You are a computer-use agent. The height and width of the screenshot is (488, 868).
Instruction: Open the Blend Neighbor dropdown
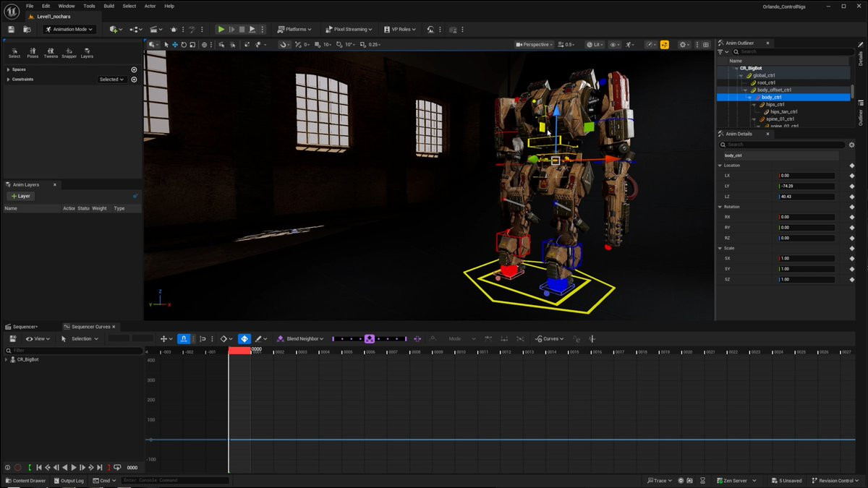[300, 338]
